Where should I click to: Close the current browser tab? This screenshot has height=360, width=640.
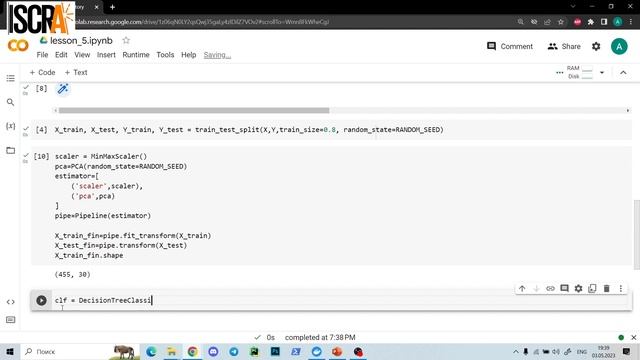coord(96,7)
